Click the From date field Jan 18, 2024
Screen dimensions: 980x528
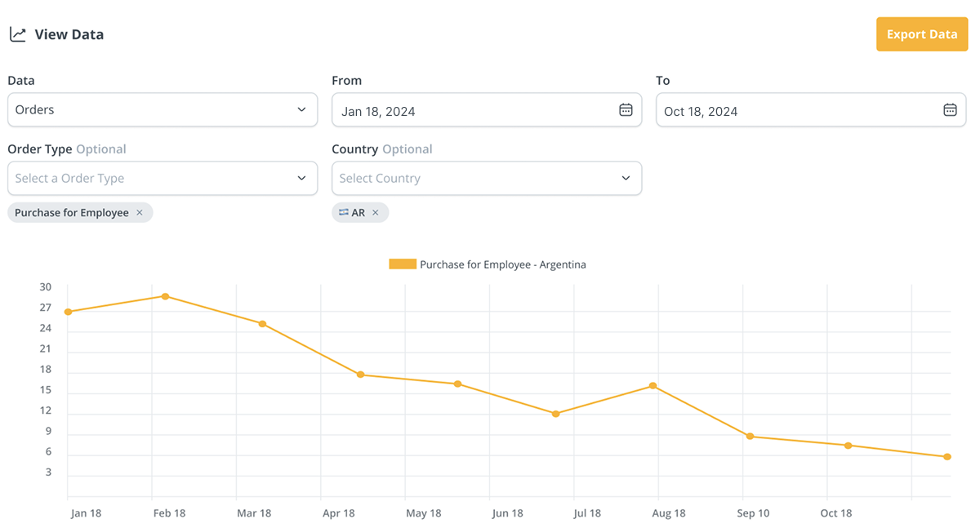474,111
